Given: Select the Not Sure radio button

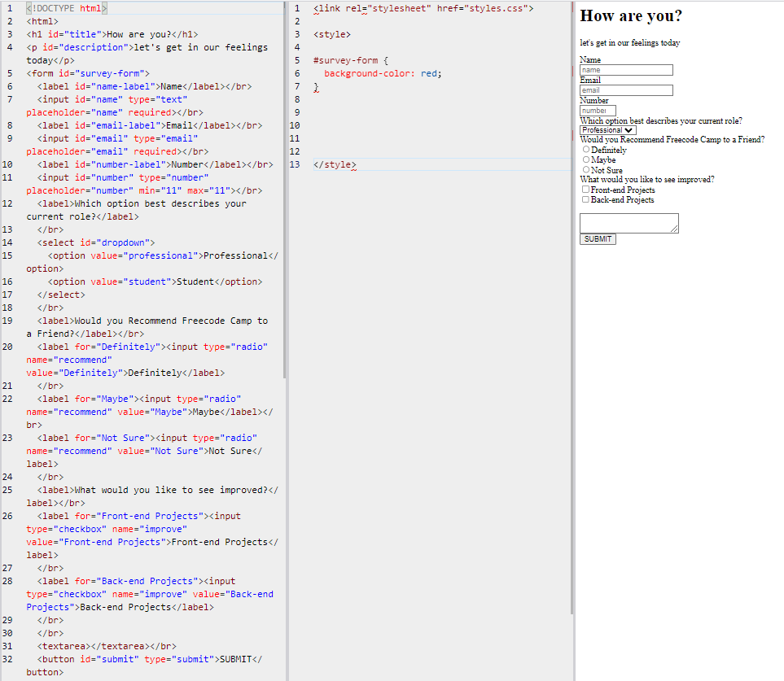Looking at the screenshot, I should tap(586, 169).
